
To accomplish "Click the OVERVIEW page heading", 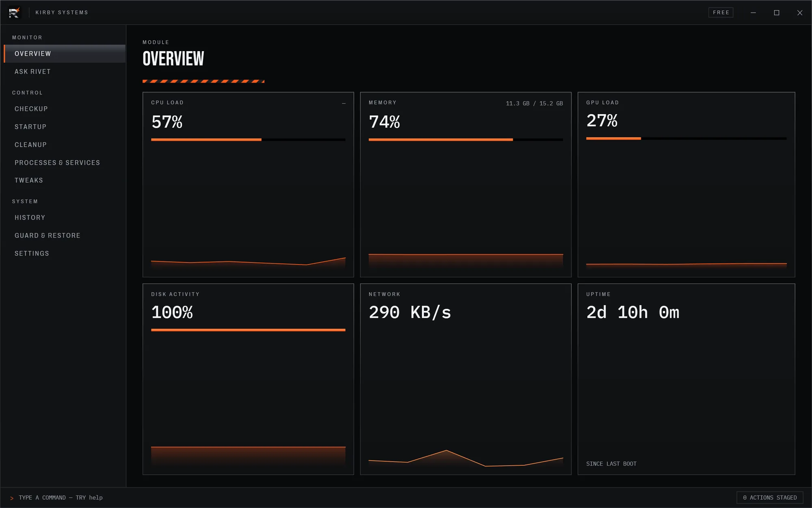I will pos(173,59).
